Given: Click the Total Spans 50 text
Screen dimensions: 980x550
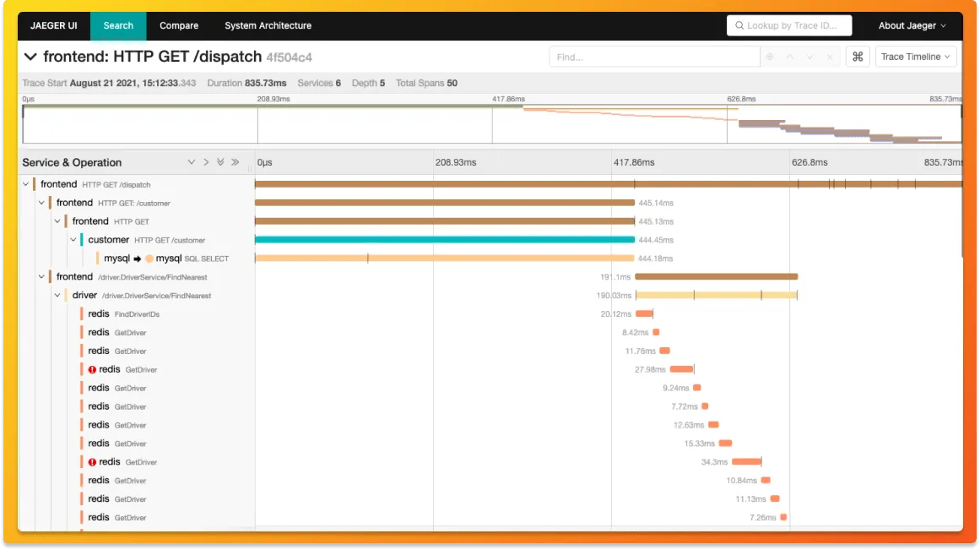Looking at the screenshot, I should [426, 84].
